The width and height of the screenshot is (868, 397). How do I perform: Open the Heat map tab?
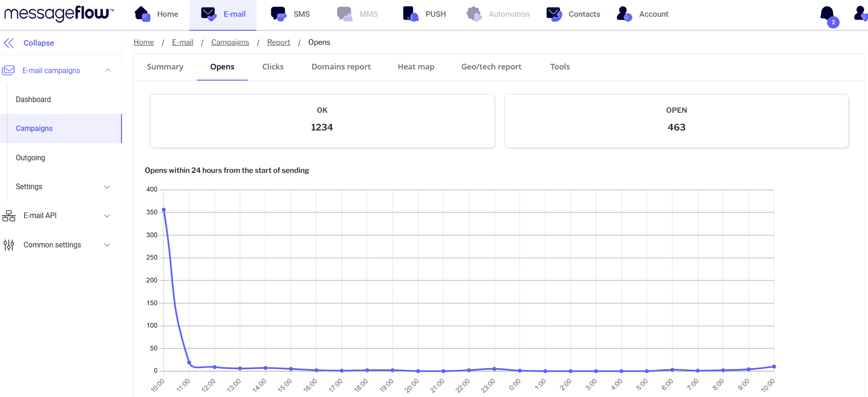pos(416,67)
